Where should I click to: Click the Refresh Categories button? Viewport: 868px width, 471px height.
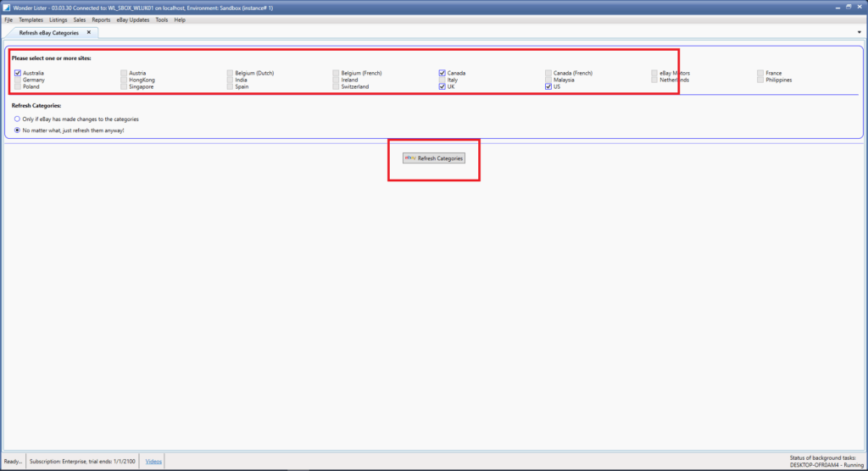pyautogui.click(x=434, y=158)
